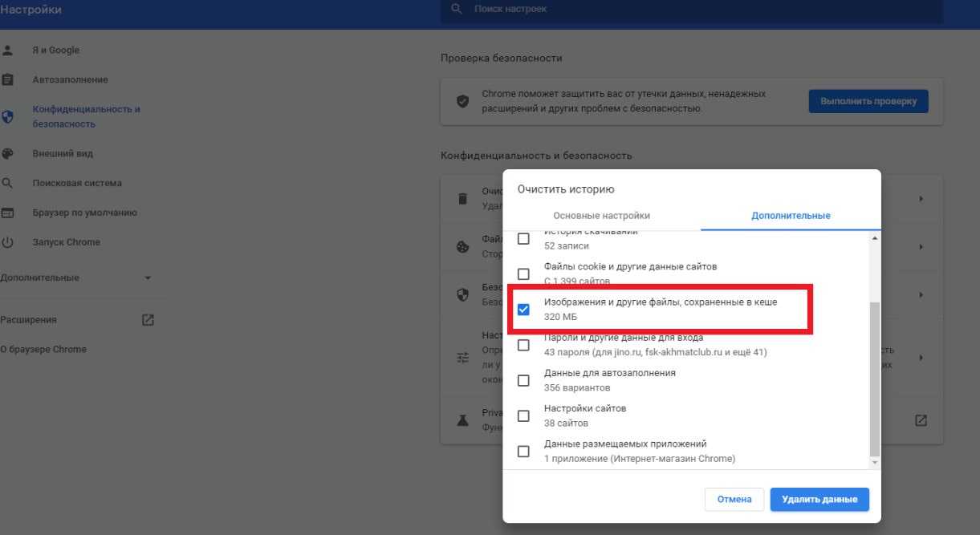This screenshot has height=535, width=980.
Task: Click the Удалить данные button
Action: coord(819,499)
